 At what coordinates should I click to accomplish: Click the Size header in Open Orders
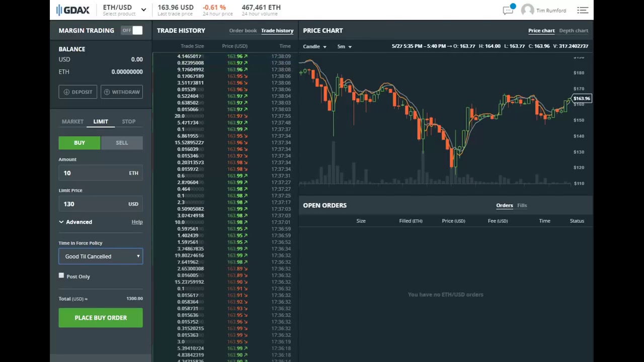tap(361, 221)
